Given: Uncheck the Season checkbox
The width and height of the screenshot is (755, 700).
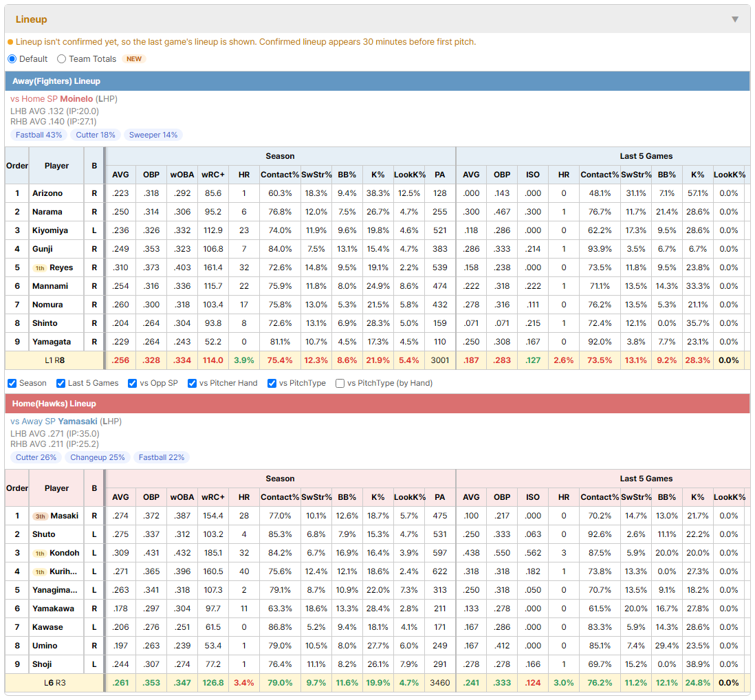Looking at the screenshot, I should point(12,383).
